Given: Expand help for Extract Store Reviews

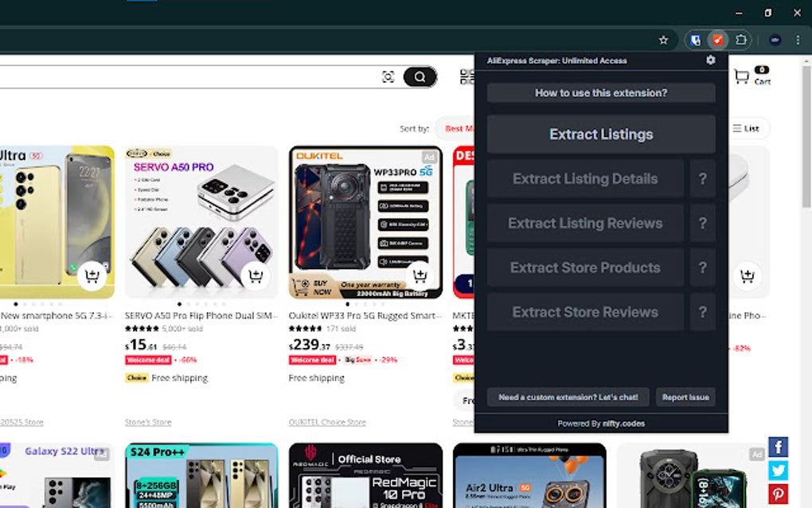Looking at the screenshot, I should point(702,311).
